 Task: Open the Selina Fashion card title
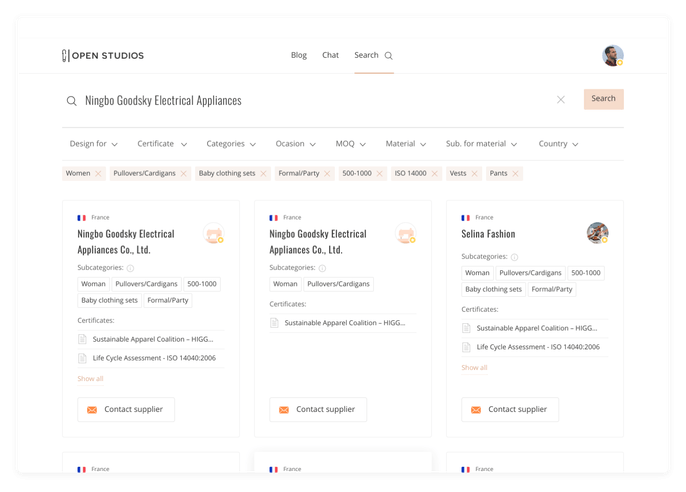click(488, 234)
